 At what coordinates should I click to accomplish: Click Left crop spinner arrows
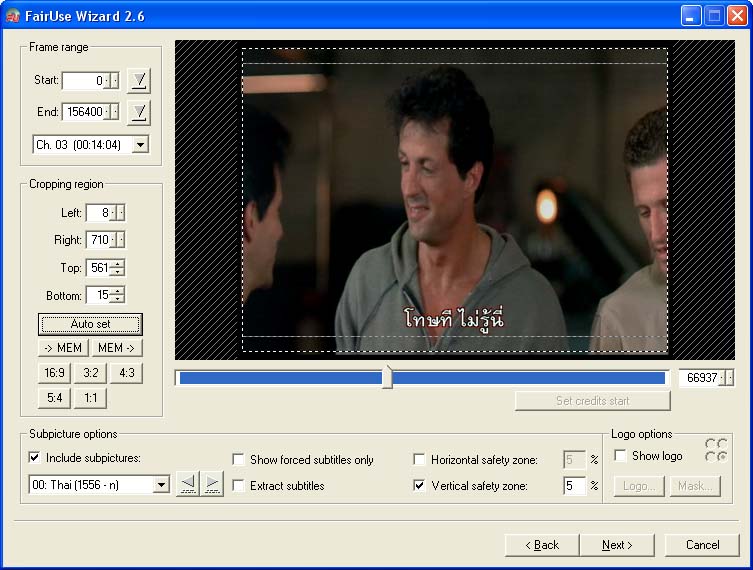pyautogui.click(x=118, y=213)
